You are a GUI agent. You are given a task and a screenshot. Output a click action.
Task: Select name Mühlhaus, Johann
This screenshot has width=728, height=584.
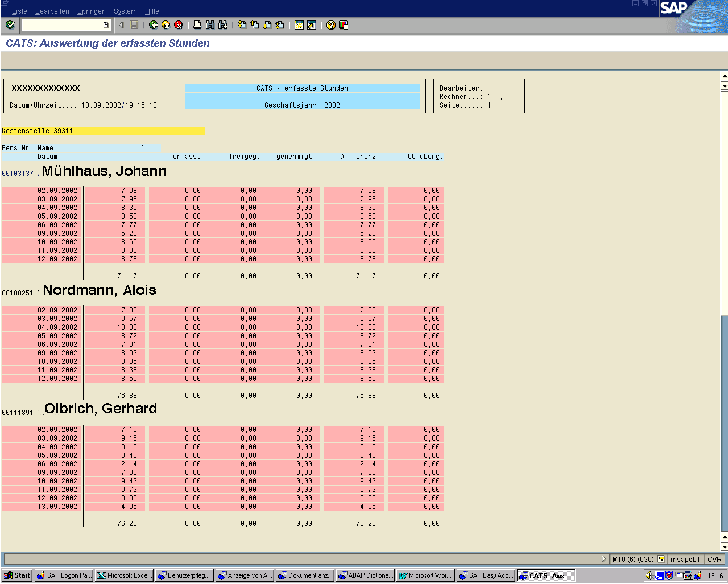[105, 171]
